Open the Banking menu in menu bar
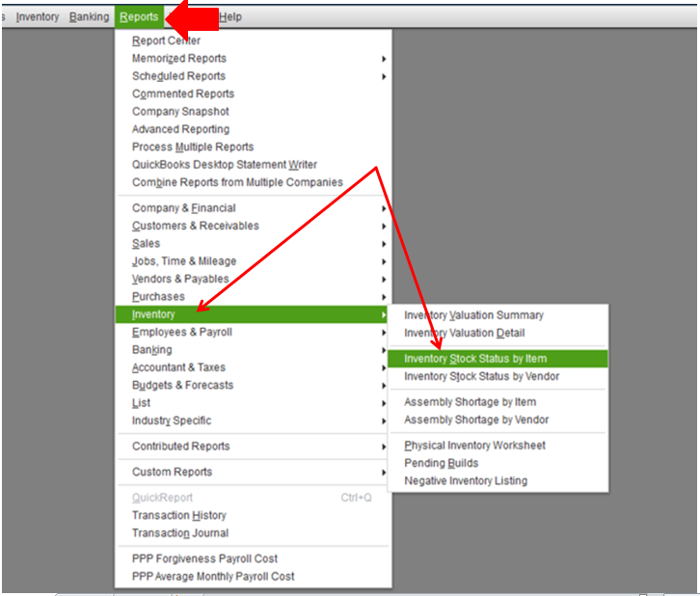The image size is (700, 596). (90, 17)
